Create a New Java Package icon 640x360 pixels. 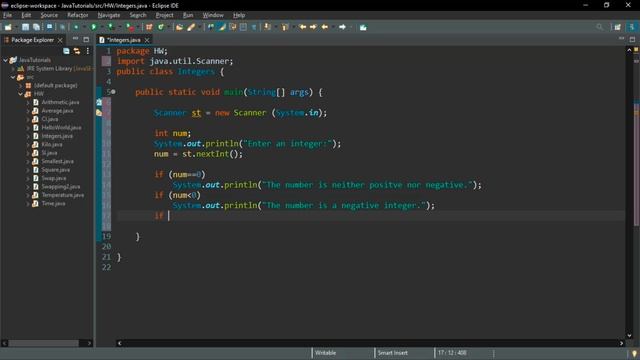pyautogui.click(x=149, y=27)
